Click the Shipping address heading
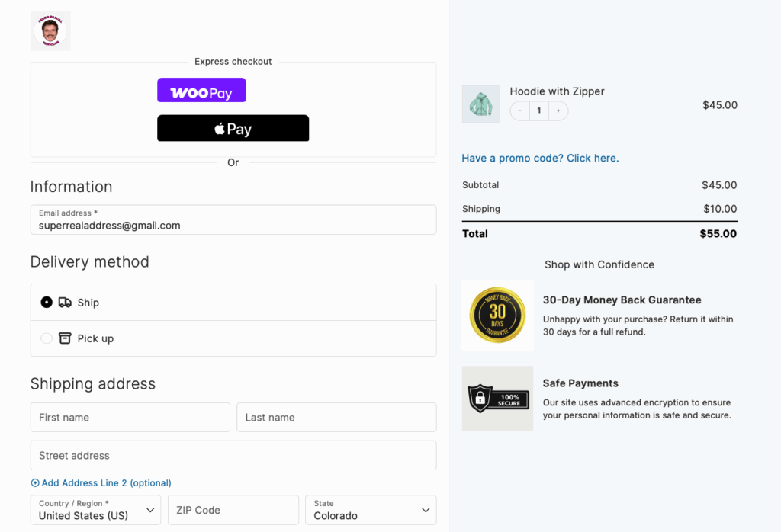 pos(92,383)
